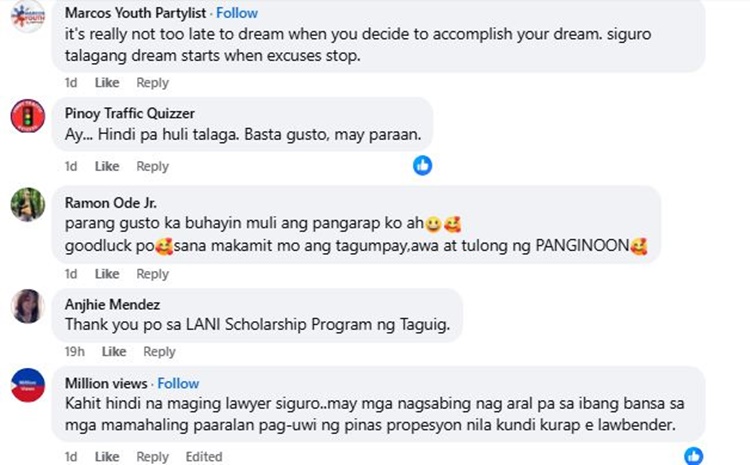
Task: Open Anjhie Mendez name link
Action: click(x=112, y=305)
